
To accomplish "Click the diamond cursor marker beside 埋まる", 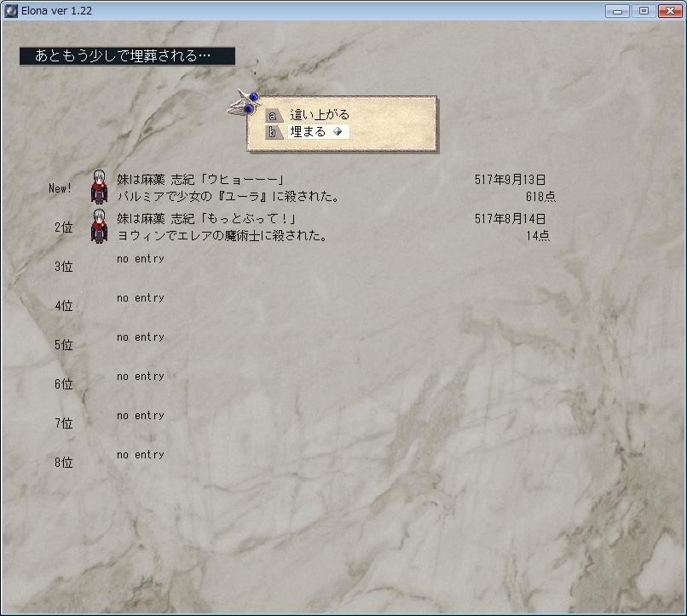I will point(338,131).
